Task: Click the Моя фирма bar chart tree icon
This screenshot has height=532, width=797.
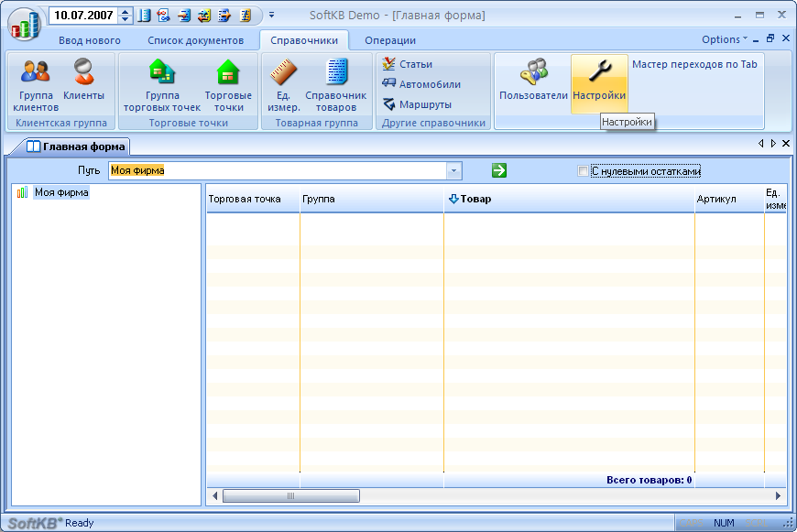Action: click(x=22, y=192)
